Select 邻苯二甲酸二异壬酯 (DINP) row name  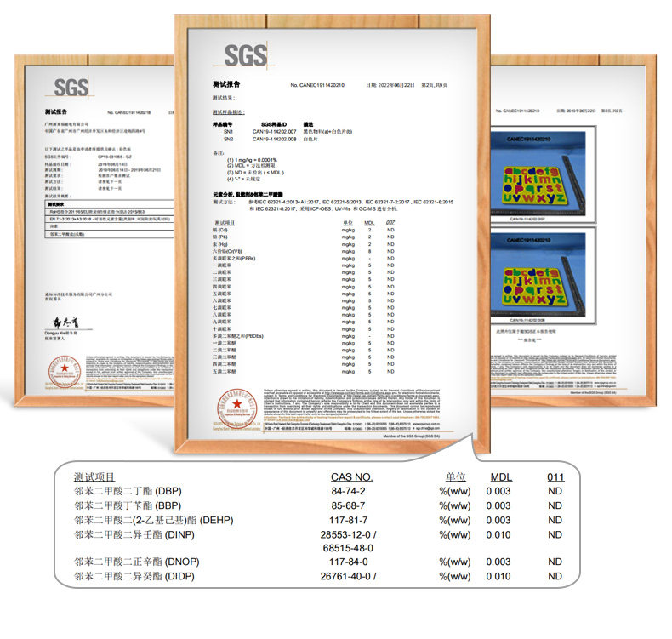click(x=134, y=535)
